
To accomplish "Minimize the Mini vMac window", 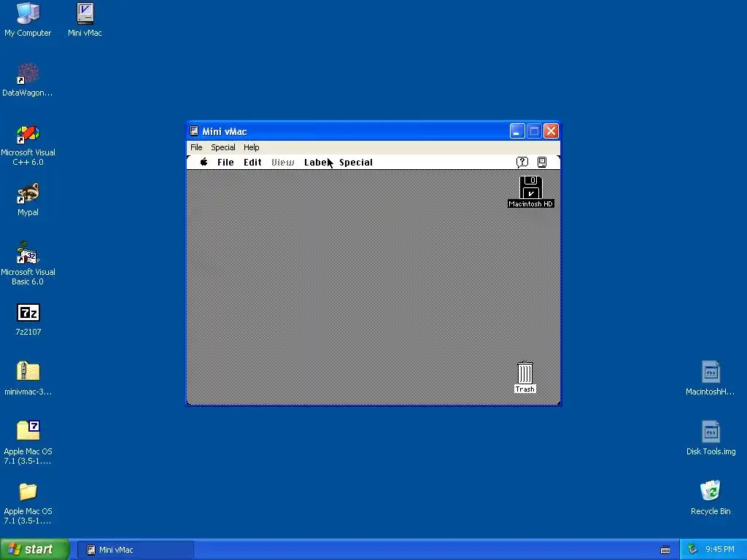I will (517, 131).
